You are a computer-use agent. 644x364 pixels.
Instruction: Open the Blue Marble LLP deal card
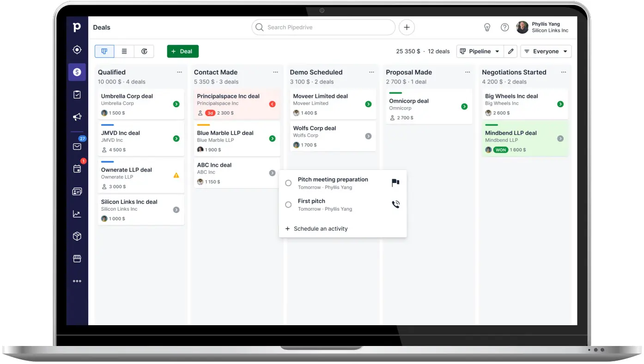coord(237,138)
